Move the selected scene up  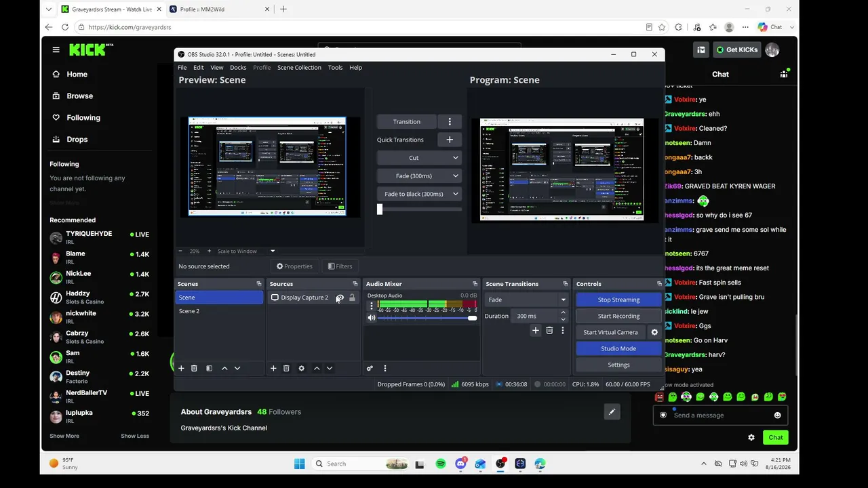click(x=224, y=368)
